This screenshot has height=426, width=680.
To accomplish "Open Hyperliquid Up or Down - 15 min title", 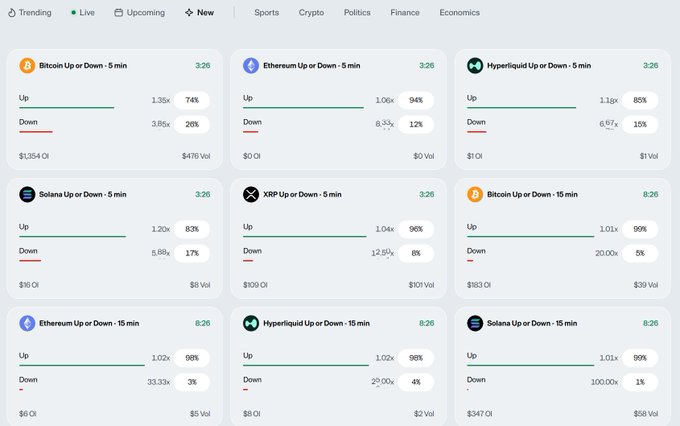I will tap(316, 323).
